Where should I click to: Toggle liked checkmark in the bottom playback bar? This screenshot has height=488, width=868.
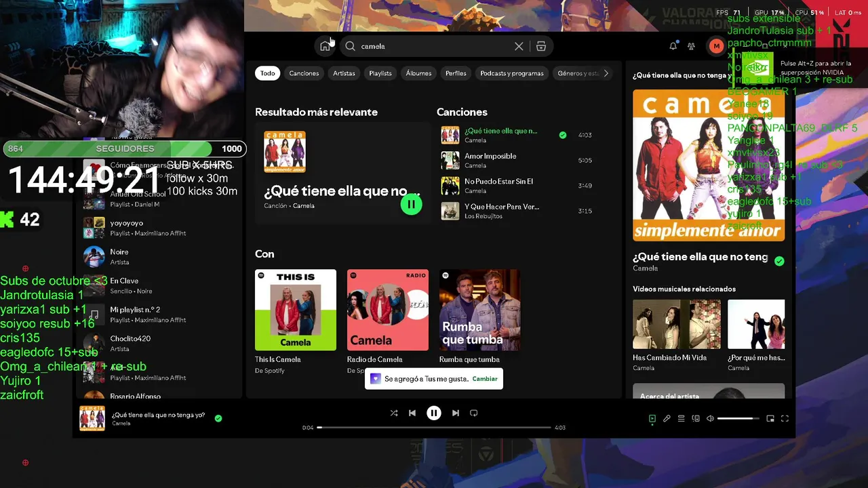tap(218, 418)
